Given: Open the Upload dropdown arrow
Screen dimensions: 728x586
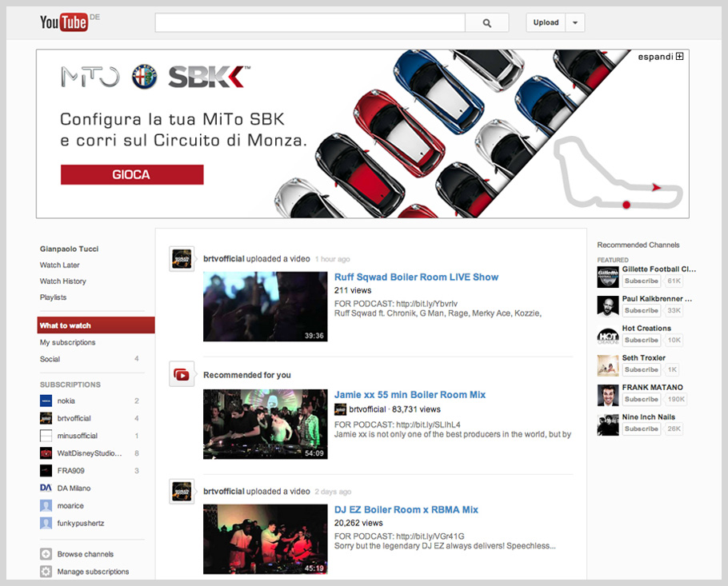Looking at the screenshot, I should tap(574, 22).
